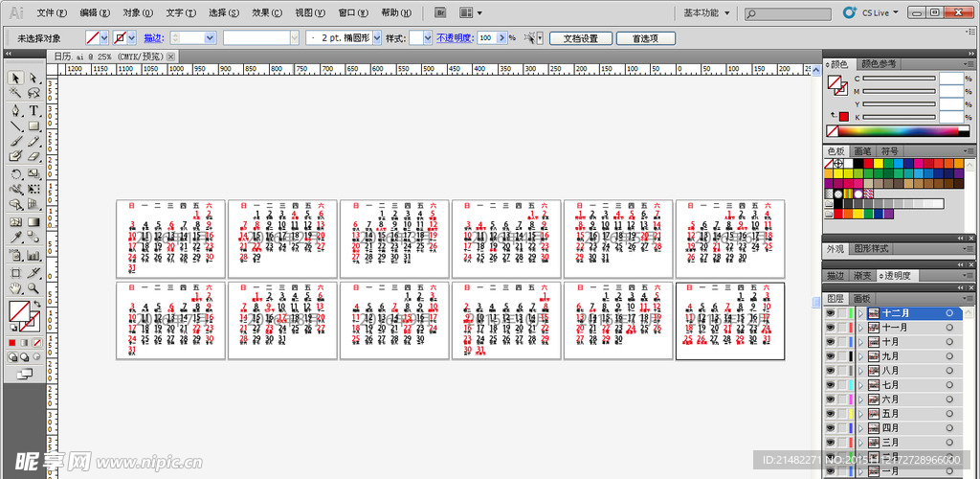Select the Magic Wand tool
This screenshot has height=479, width=980.
15,94
